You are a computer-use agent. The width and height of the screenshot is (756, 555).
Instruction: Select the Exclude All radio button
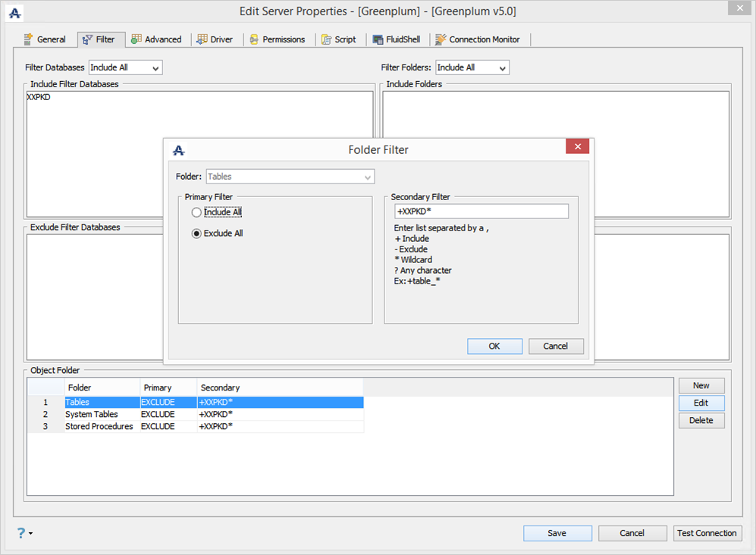[196, 234]
